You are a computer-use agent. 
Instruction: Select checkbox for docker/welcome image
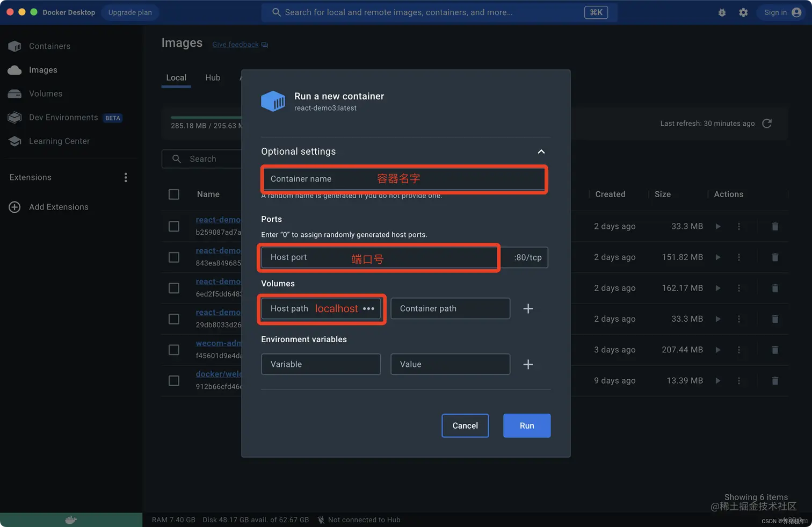point(174,380)
